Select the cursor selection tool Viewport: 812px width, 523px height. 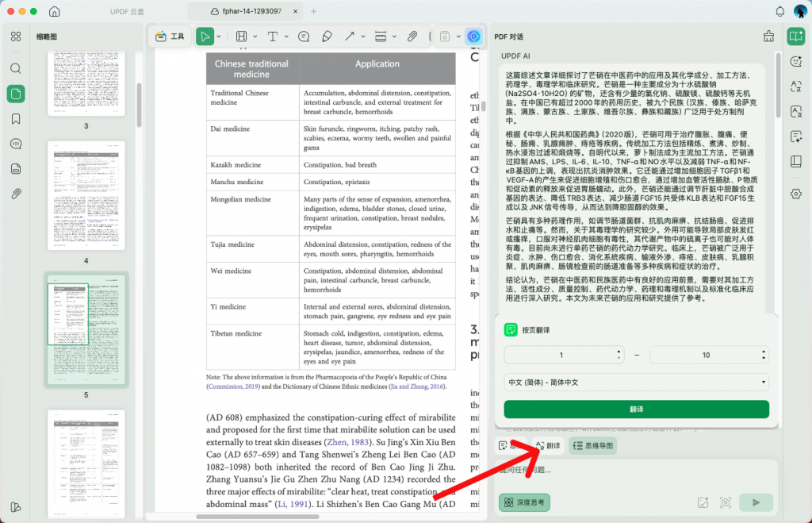coord(205,37)
